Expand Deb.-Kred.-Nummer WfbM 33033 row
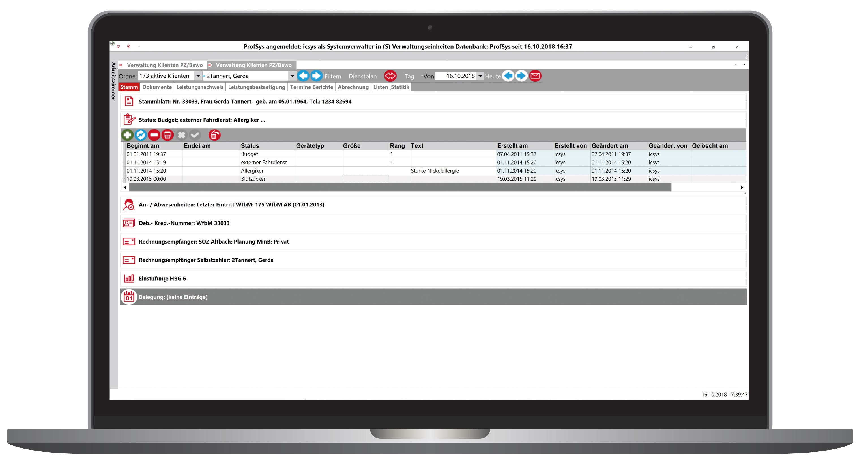 coord(433,223)
